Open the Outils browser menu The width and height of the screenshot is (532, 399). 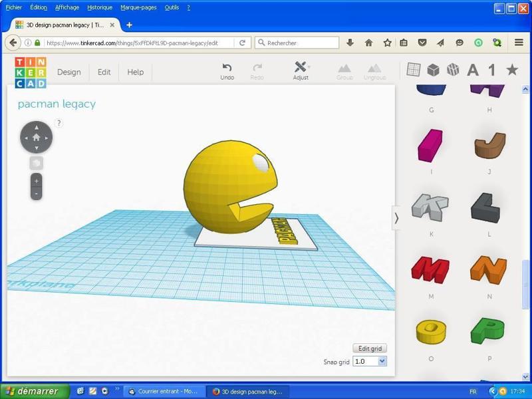(x=172, y=7)
